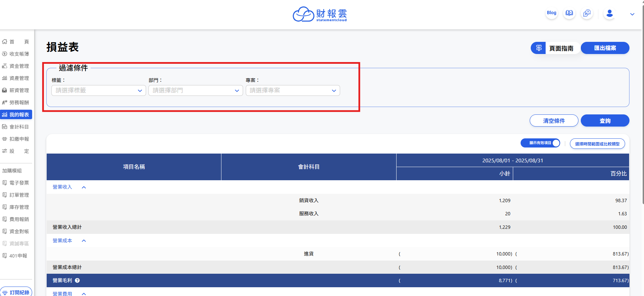The width and height of the screenshot is (644, 296).
Task: Collapse the 營業收入 section
Action: 84,187
